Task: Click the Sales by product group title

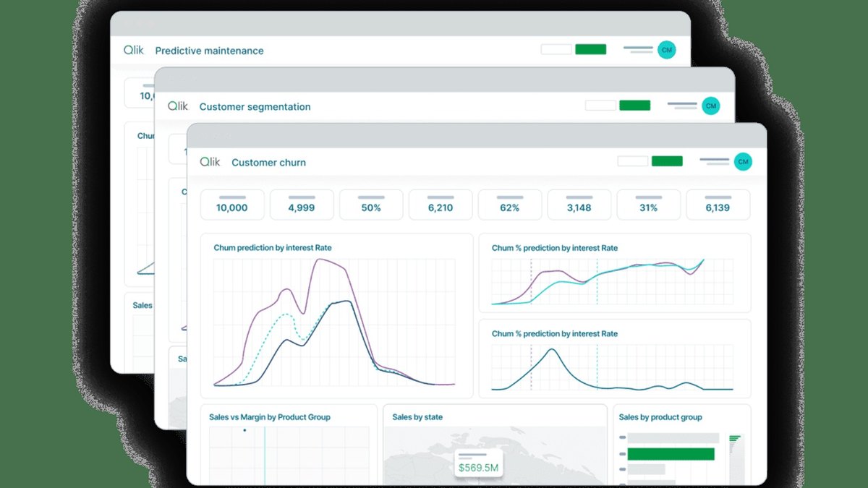Action: 660,417
